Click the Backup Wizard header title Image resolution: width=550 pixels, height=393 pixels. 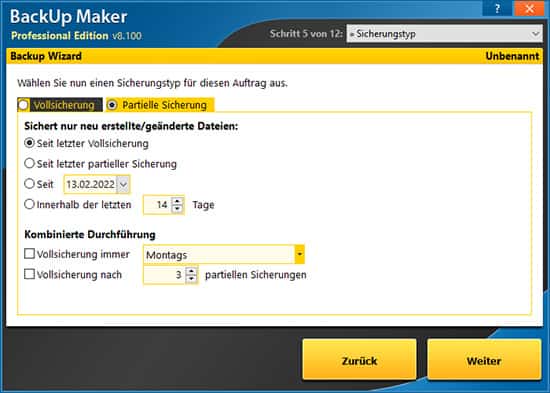[x=46, y=56]
